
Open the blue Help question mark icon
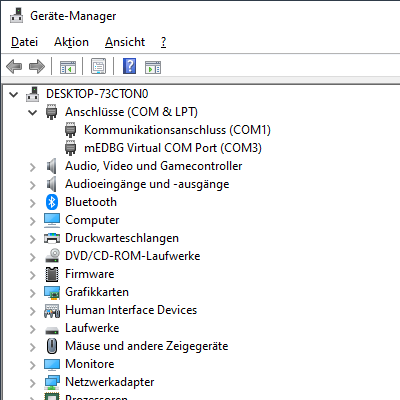click(x=130, y=66)
